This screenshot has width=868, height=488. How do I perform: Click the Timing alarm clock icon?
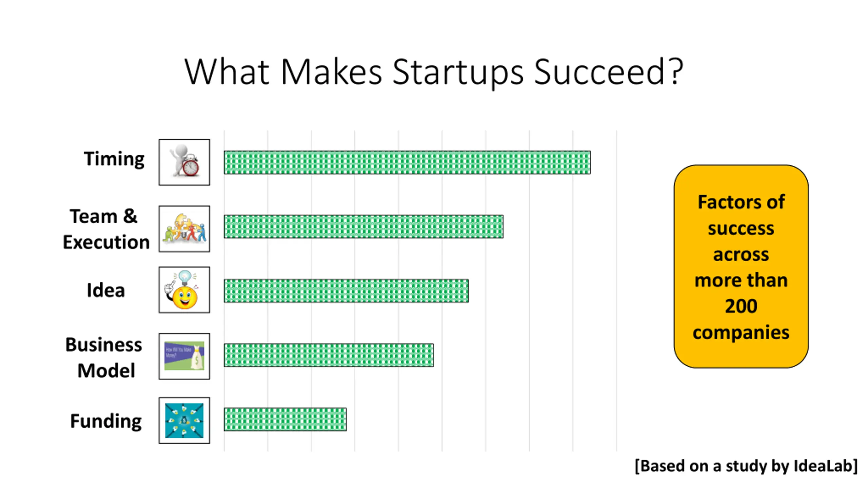tap(184, 162)
